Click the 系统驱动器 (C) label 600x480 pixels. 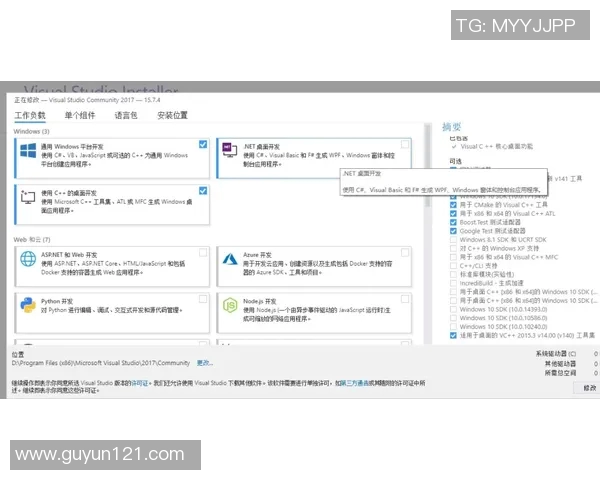pos(556,354)
